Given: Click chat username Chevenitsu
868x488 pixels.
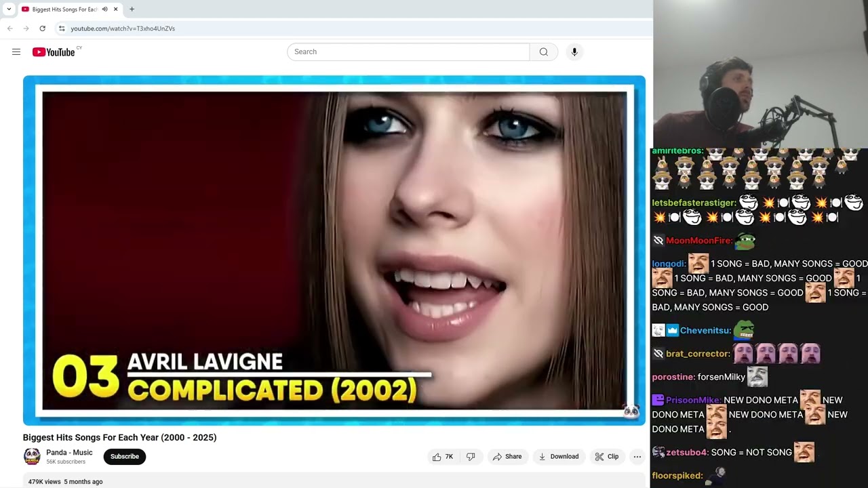Looking at the screenshot, I should (705, 331).
